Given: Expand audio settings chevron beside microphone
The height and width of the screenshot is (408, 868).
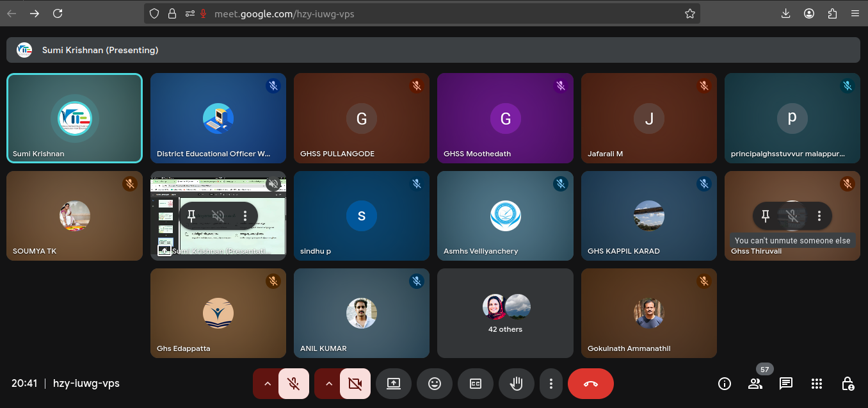Looking at the screenshot, I should (268, 384).
